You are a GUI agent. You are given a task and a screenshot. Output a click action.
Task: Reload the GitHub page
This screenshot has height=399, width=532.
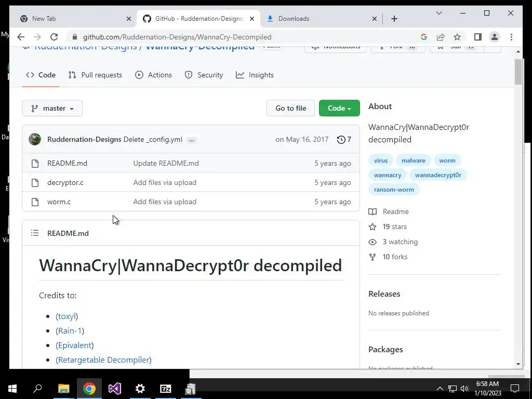[x=54, y=37]
